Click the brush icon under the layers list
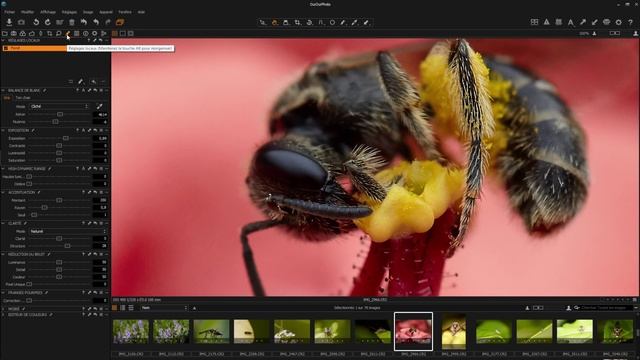This screenshot has width=640, height=360. 80,82
